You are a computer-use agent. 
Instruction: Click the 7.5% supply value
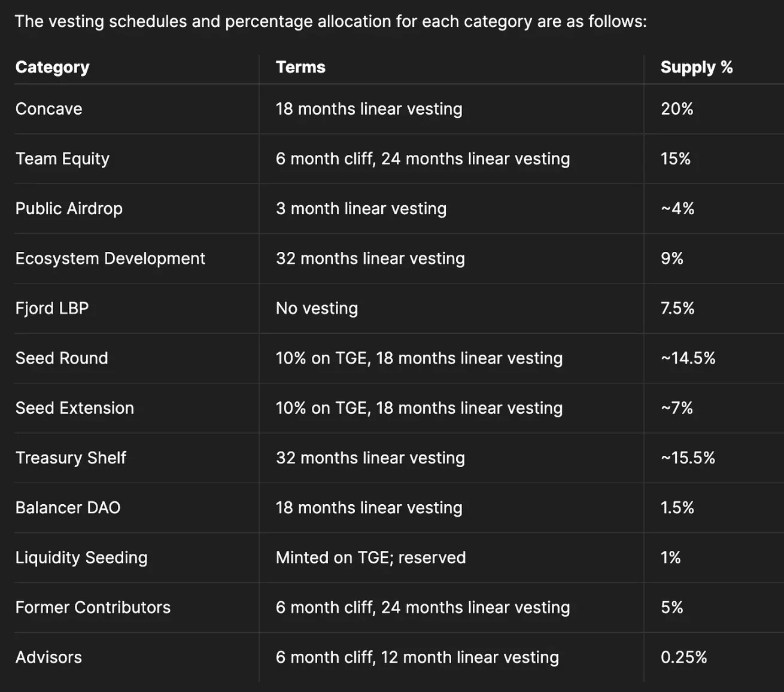pyautogui.click(x=677, y=308)
